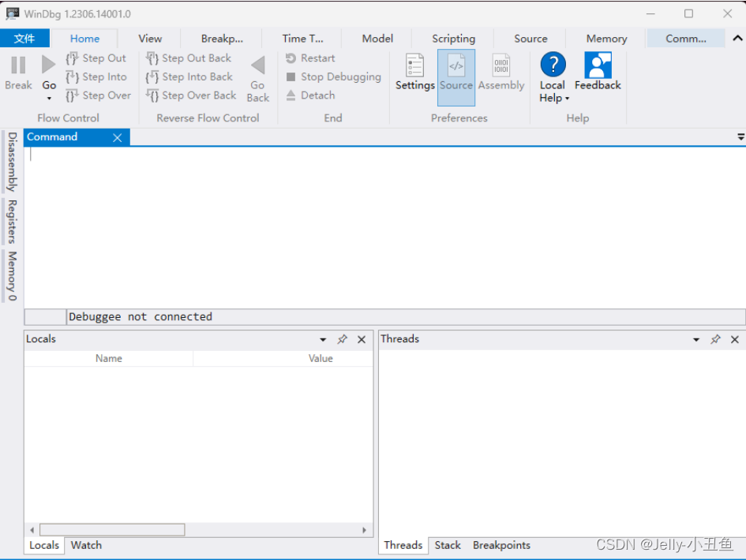Image resolution: width=746 pixels, height=560 pixels.
Task: Select the Command ribbon tab
Action: pos(685,39)
